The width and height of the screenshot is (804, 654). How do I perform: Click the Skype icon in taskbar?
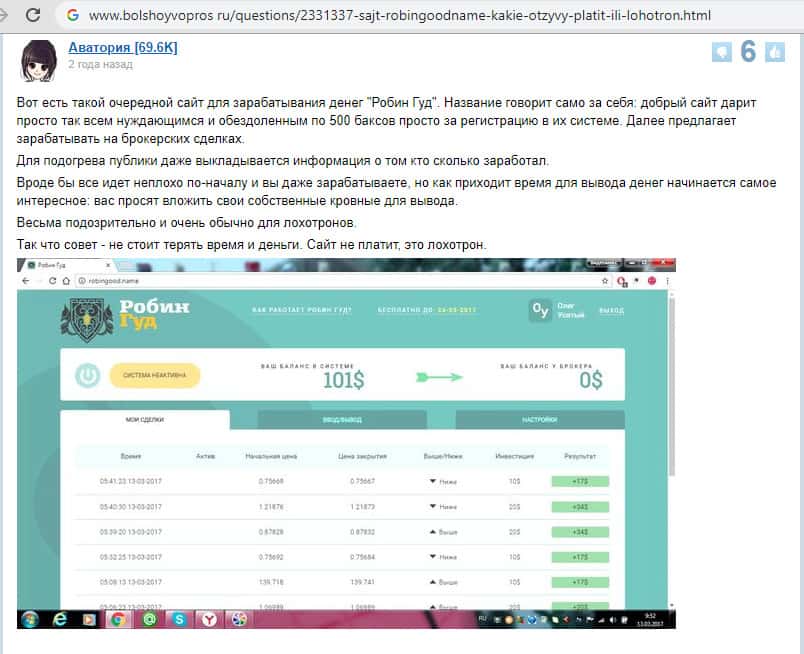pyautogui.click(x=177, y=619)
